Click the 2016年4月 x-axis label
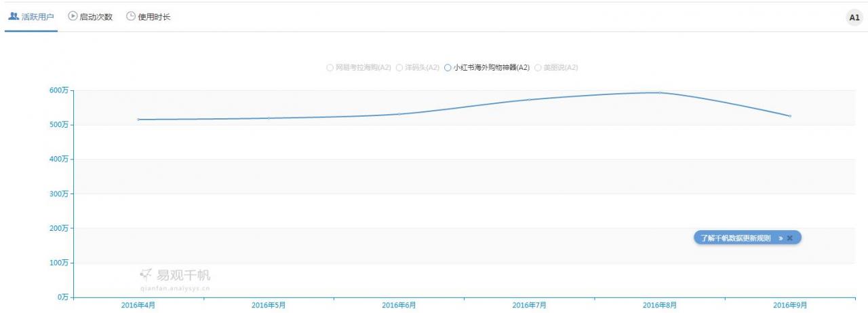Image resolution: width=868 pixels, height=313 pixels. [x=138, y=306]
